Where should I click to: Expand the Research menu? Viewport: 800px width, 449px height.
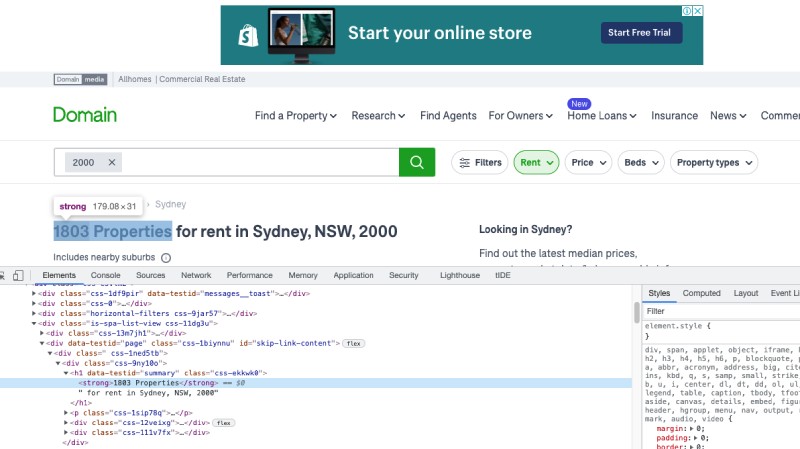pos(378,116)
